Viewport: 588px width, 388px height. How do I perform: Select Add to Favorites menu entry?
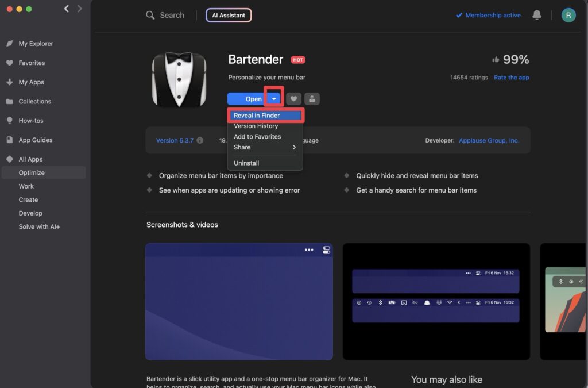tap(265, 137)
